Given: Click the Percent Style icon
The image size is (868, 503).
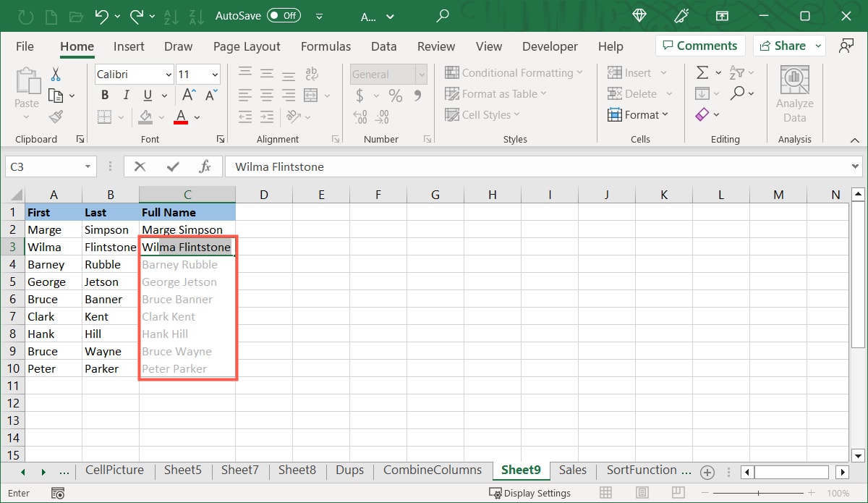Looking at the screenshot, I should (x=395, y=95).
